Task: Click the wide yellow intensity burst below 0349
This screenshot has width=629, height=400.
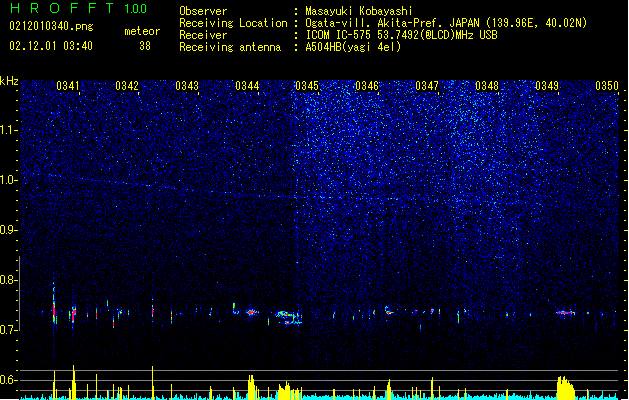Action: (566, 388)
